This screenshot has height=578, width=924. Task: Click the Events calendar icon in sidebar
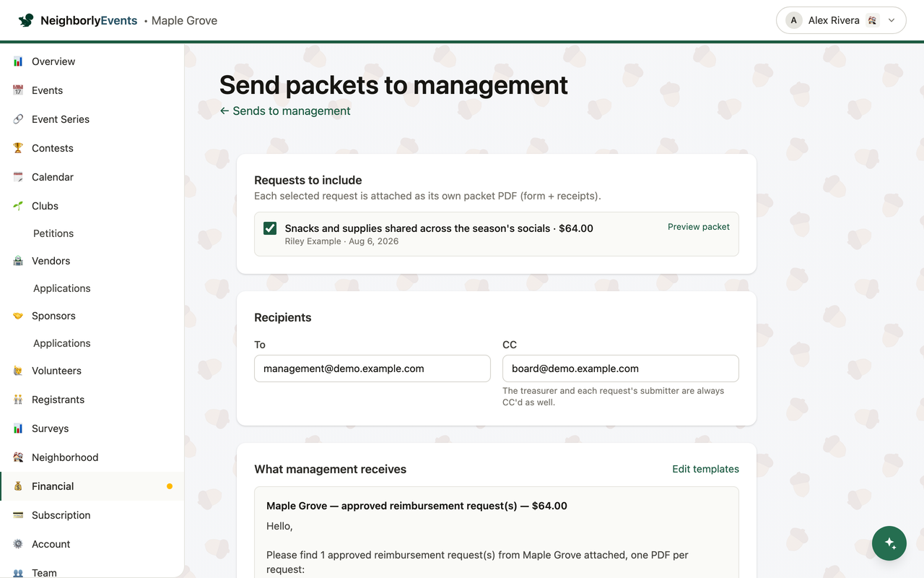(x=18, y=90)
